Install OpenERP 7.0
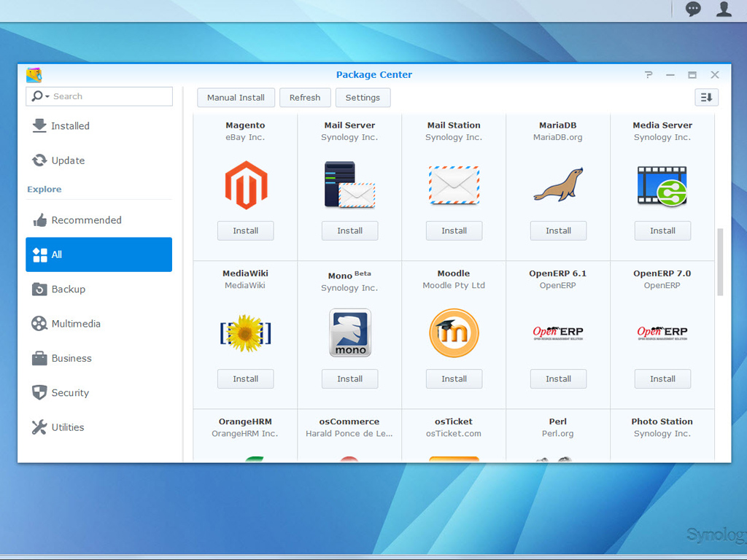 pyautogui.click(x=662, y=379)
